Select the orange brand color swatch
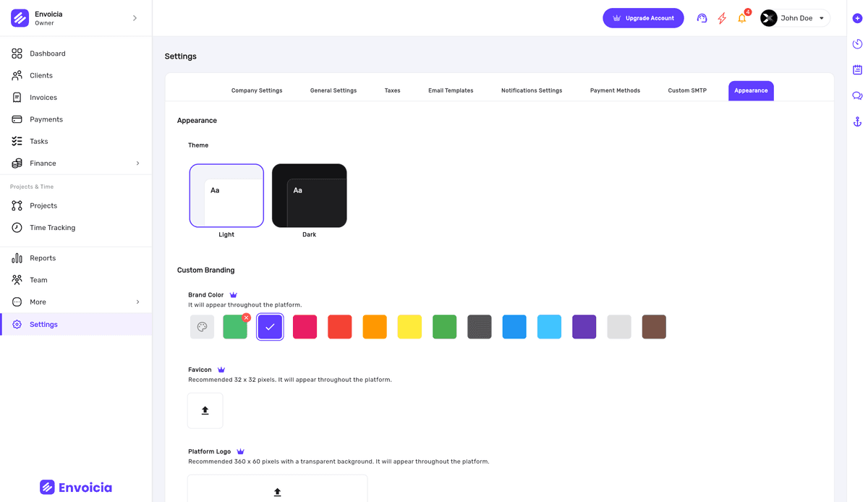The width and height of the screenshot is (868, 502). pyautogui.click(x=375, y=326)
